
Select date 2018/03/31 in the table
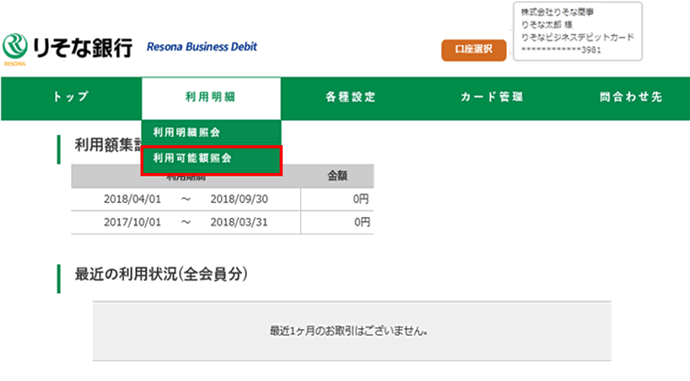tap(239, 222)
